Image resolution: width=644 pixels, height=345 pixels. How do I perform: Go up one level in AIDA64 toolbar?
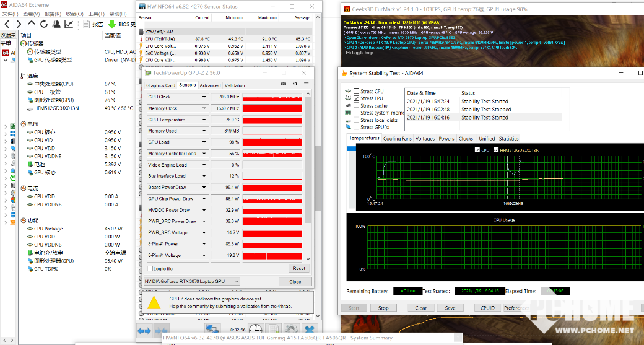click(32, 24)
